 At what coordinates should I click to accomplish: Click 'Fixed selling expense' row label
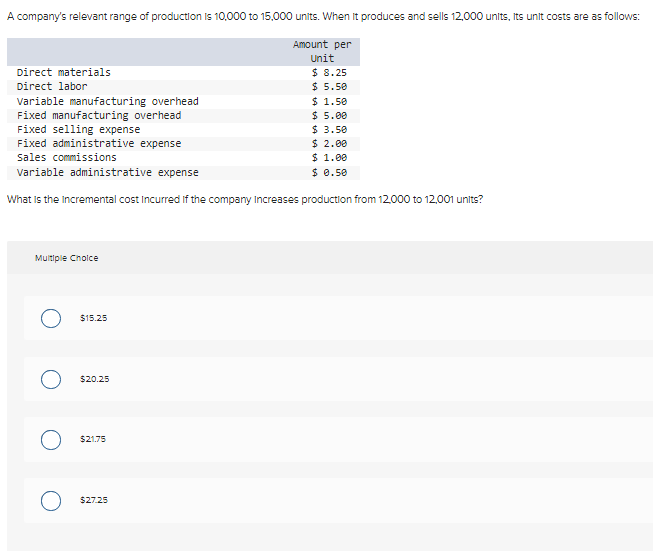point(78,130)
